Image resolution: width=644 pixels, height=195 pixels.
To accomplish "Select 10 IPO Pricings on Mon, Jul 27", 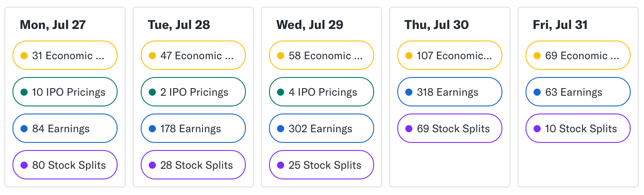I will (x=65, y=92).
